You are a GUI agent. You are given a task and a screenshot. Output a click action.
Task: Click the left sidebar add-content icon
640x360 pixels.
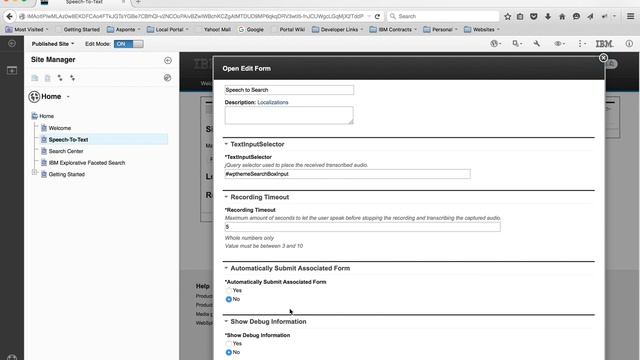pyautogui.click(x=12, y=71)
